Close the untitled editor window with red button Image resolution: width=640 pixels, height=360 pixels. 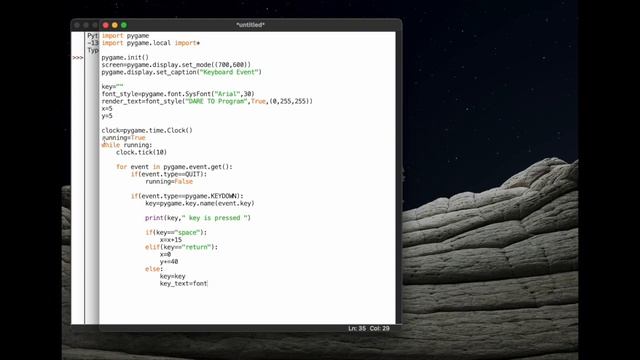coord(106,25)
